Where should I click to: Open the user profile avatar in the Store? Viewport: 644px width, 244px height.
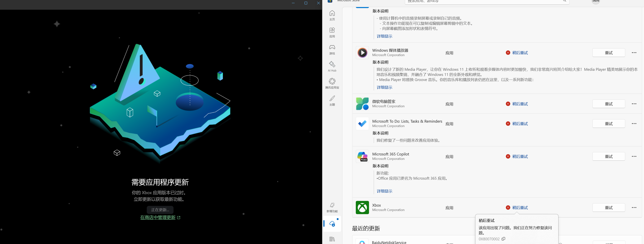pyautogui.click(x=596, y=1)
